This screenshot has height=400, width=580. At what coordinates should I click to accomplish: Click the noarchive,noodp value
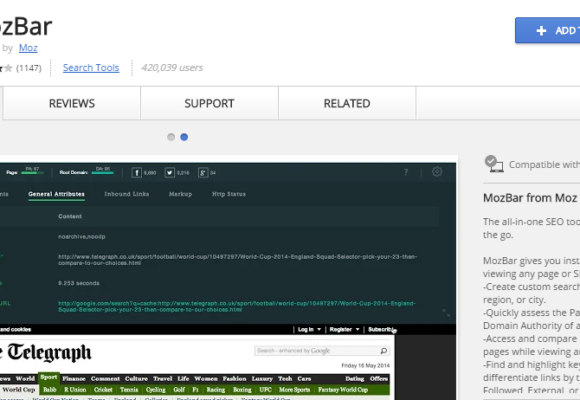[x=82, y=236]
